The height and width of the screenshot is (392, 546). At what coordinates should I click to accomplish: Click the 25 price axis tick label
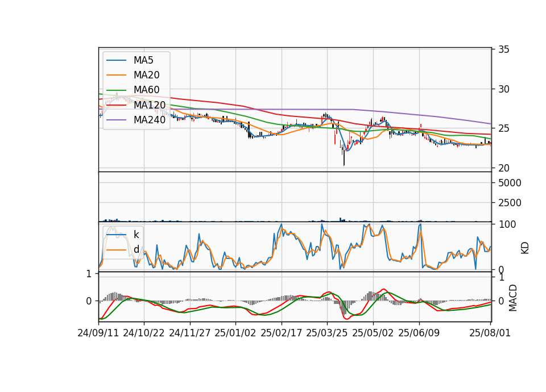(x=504, y=129)
